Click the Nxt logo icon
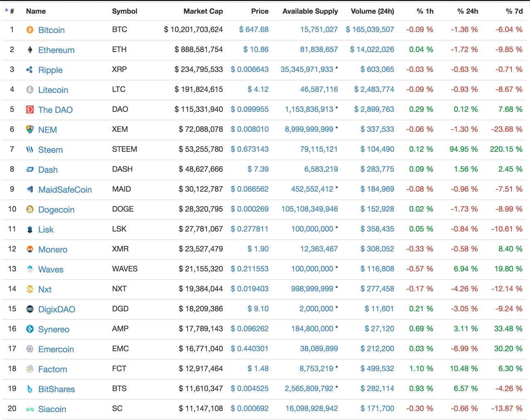 pyautogui.click(x=30, y=289)
